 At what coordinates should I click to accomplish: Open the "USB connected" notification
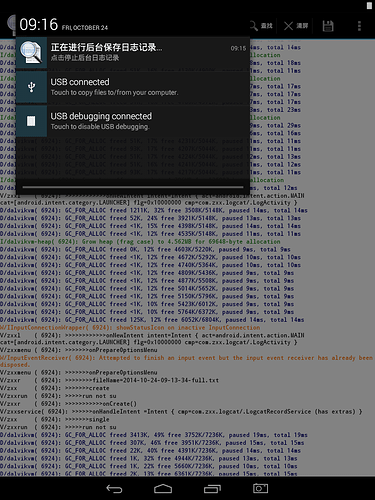[x=133, y=87]
